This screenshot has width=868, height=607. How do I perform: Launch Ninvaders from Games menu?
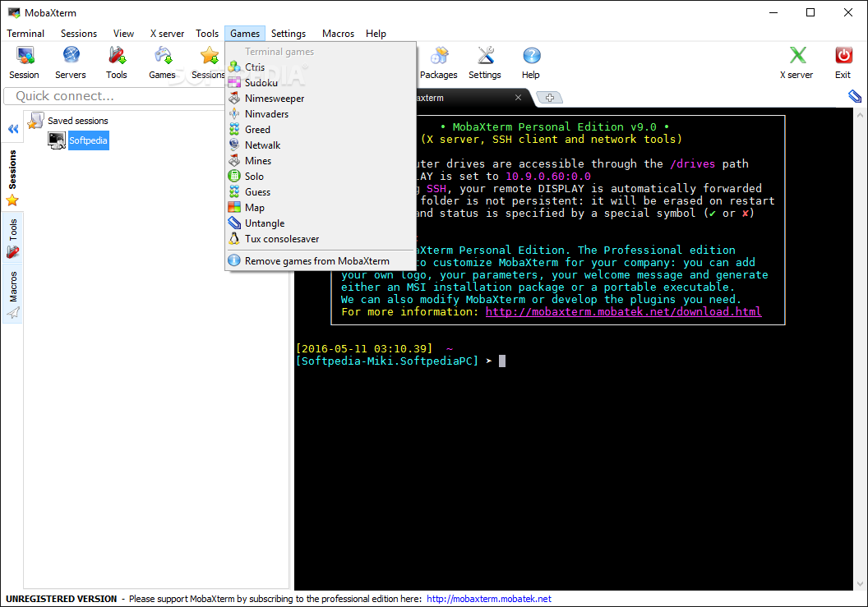(x=321, y=114)
